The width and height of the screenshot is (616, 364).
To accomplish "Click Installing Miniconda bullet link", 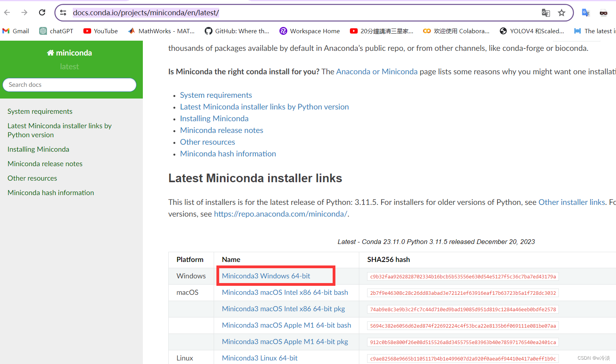I will 214,118.
